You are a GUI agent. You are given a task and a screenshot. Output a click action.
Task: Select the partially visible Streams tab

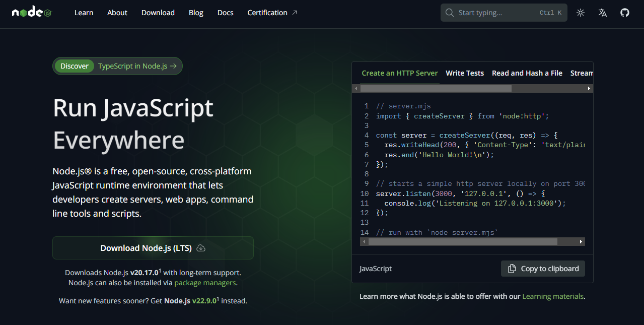(x=582, y=73)
